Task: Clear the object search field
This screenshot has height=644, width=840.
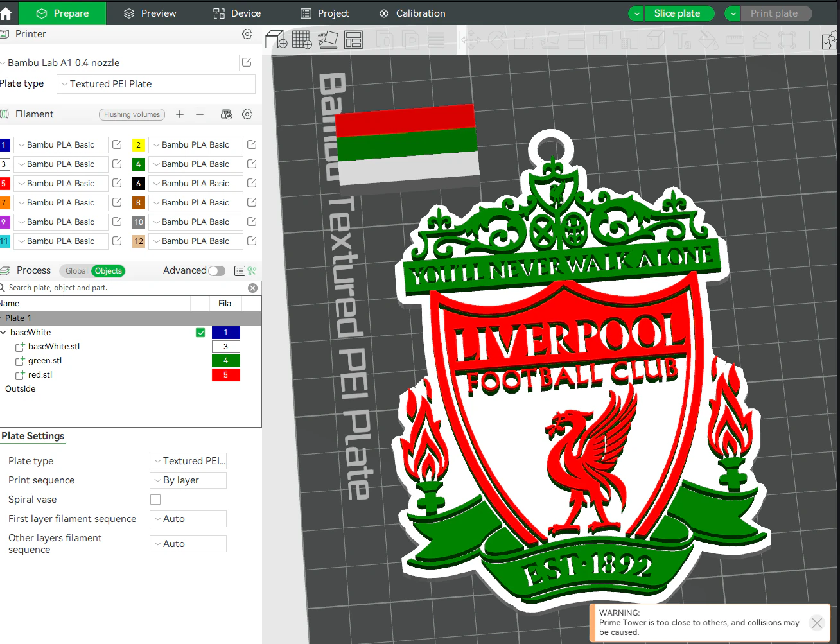Action: tap(253, 288)
